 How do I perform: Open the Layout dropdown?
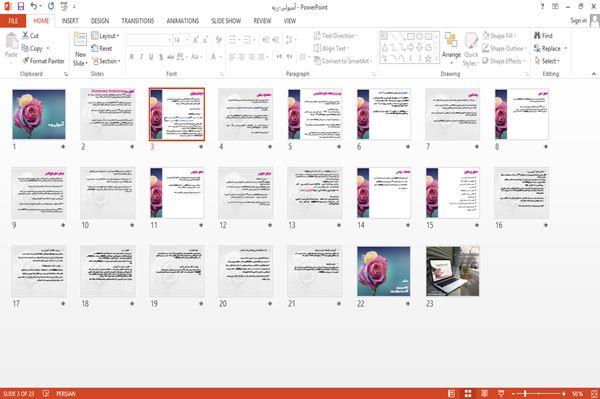[x=105, y=36]
